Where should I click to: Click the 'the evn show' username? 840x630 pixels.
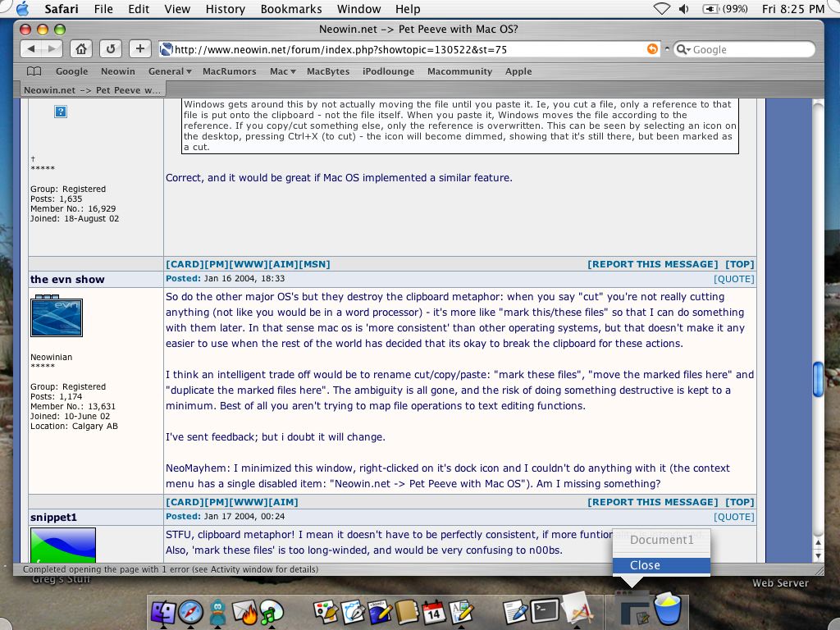(x=67, y=279)
